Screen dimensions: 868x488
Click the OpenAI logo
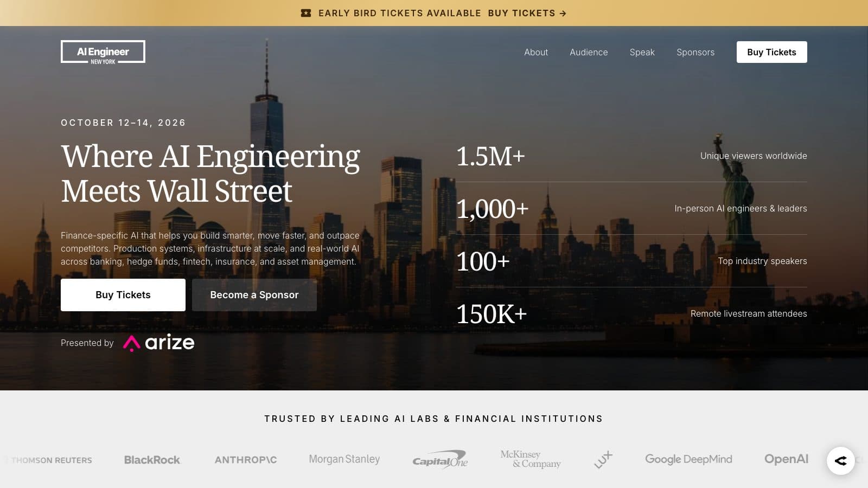pos(786,459)
